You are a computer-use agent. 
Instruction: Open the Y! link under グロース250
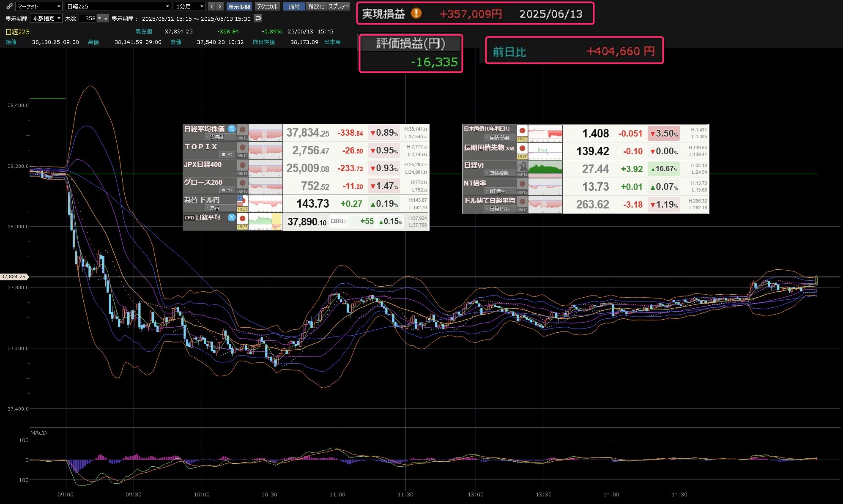pyautogui.click(x=227, y=190)
